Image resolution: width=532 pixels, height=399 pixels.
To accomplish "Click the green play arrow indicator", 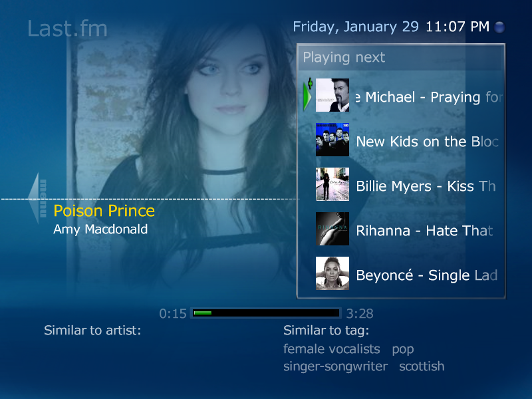I will (307, 95).
